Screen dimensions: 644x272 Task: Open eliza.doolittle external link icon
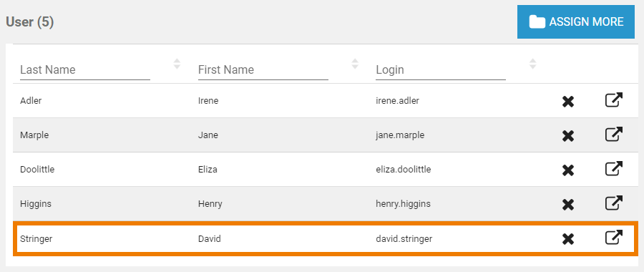(614, 168)
